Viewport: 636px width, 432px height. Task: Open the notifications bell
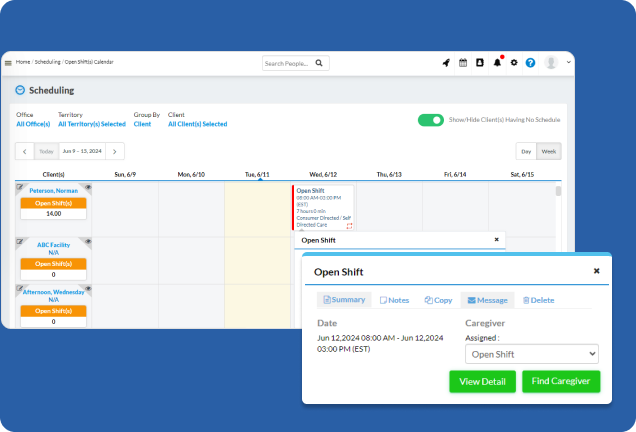coord(497,63)
